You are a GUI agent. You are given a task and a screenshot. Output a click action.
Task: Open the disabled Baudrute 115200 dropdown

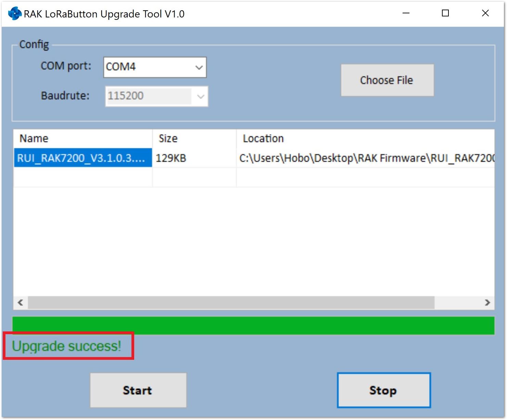(x=156, y=96)
